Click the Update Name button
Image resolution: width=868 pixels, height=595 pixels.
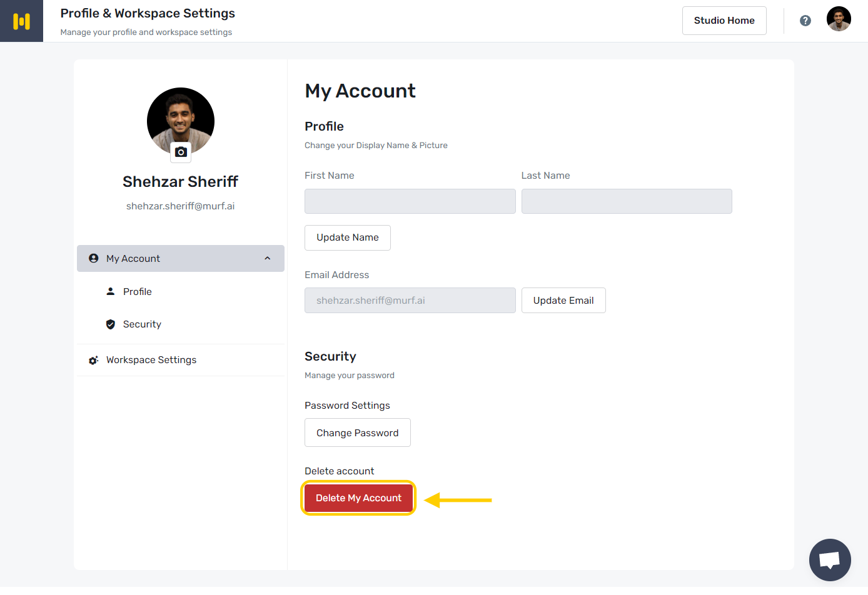[x=348, y=237]
